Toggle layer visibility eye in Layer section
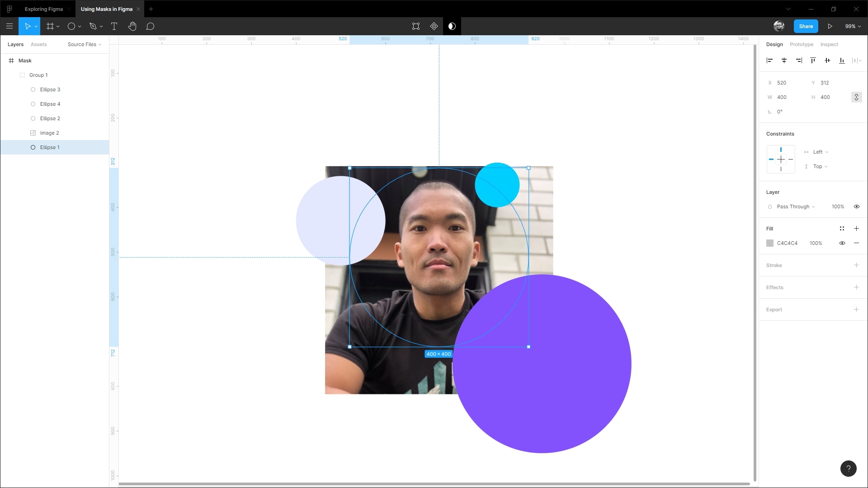Image resolution: width=868 pixels, height=488 pixels. (x=856, y=206)
